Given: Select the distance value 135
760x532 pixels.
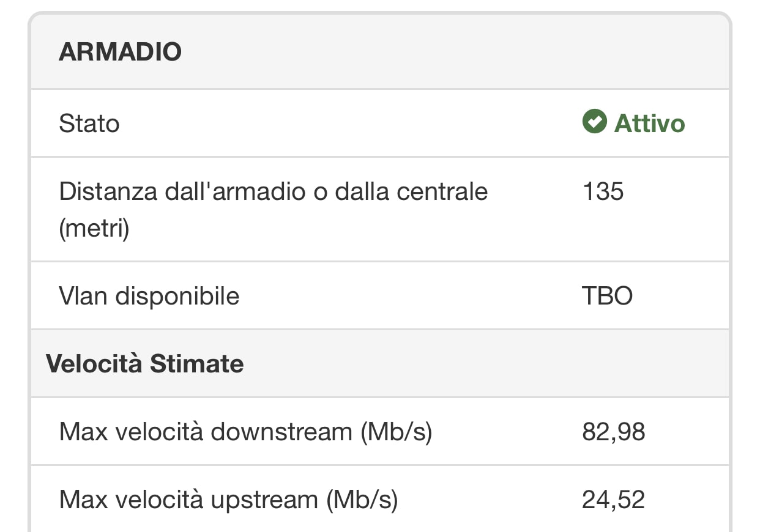Looking at the screenshot, I should click(x=603, y=191).
